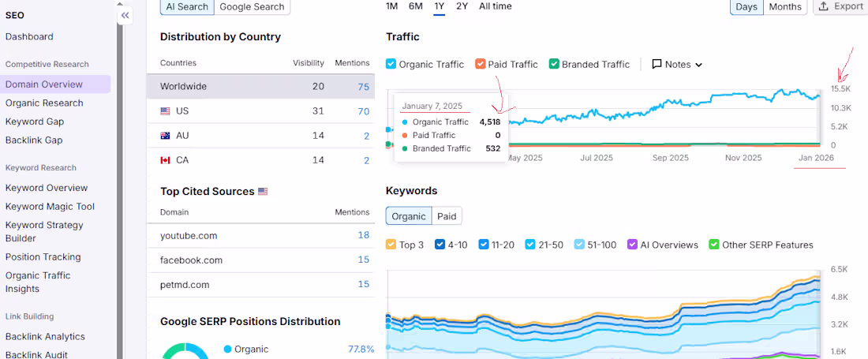Click facebook.com mentions count 15
868x359 pixels.
(363, 260)
